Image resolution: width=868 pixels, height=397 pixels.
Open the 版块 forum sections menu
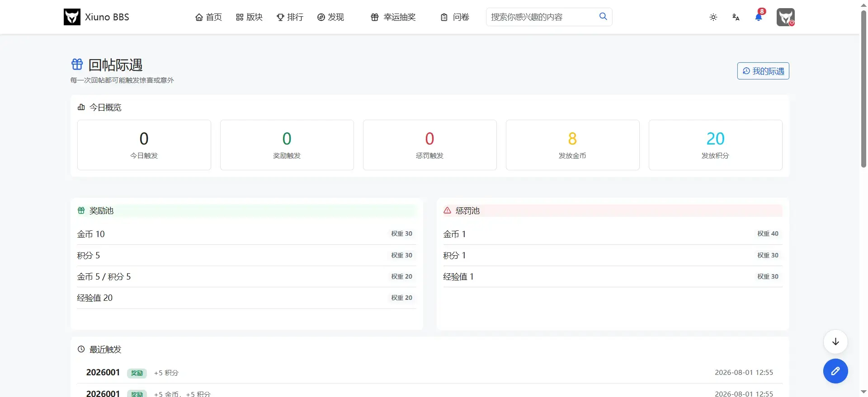[x=249, y=17]
